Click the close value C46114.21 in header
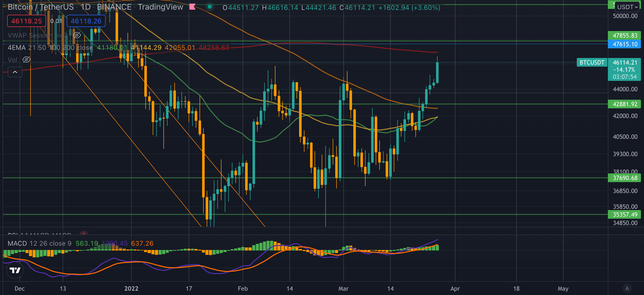Viewport: 644px width, 295px height. point(357,8)
